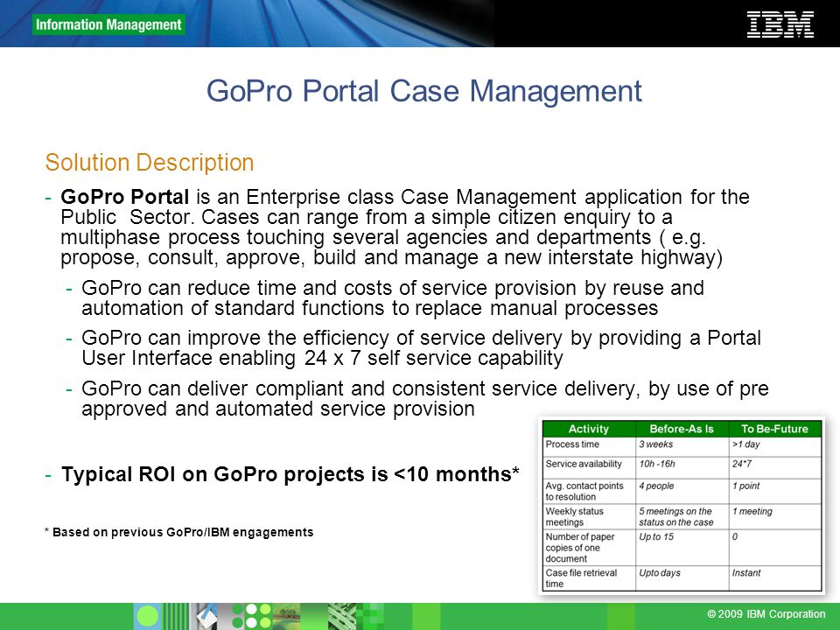Select the bullet starting "GoPro can deliver compliant"
Image resolution: width=840 pixels, height=630 pixels.
[425, 398]
